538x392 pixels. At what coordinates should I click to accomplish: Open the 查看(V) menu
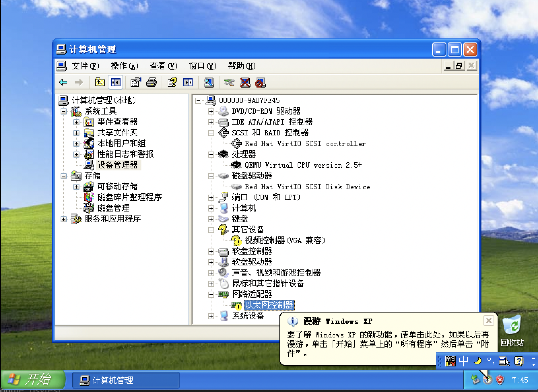(x=164, y=66)
